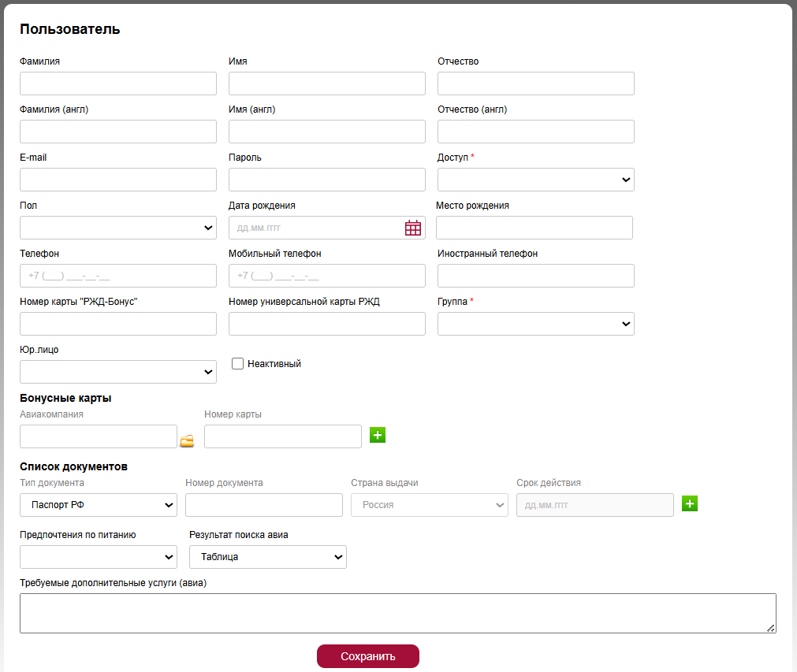Add document row with green plus
This screenshot has height=672, width=797.
(689, 503)
